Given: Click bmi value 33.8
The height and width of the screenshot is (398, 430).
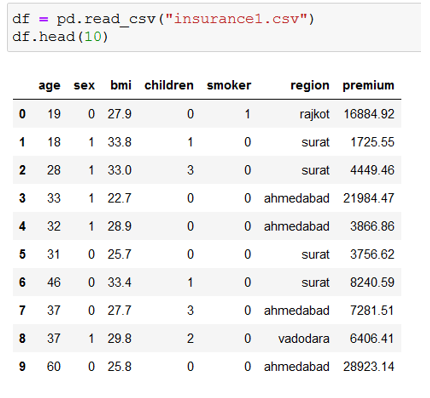Looking at the screenshot, I should click(x=120, y=142).
